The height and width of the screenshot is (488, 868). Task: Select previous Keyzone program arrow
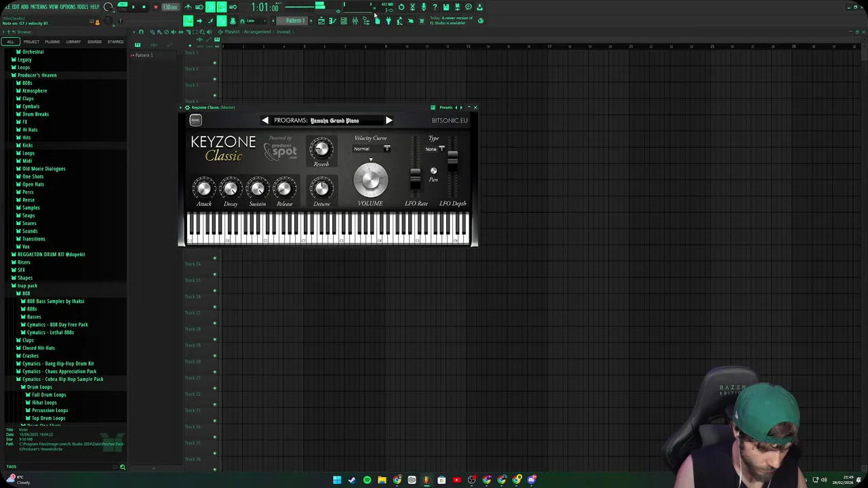[x=265, y=120]
